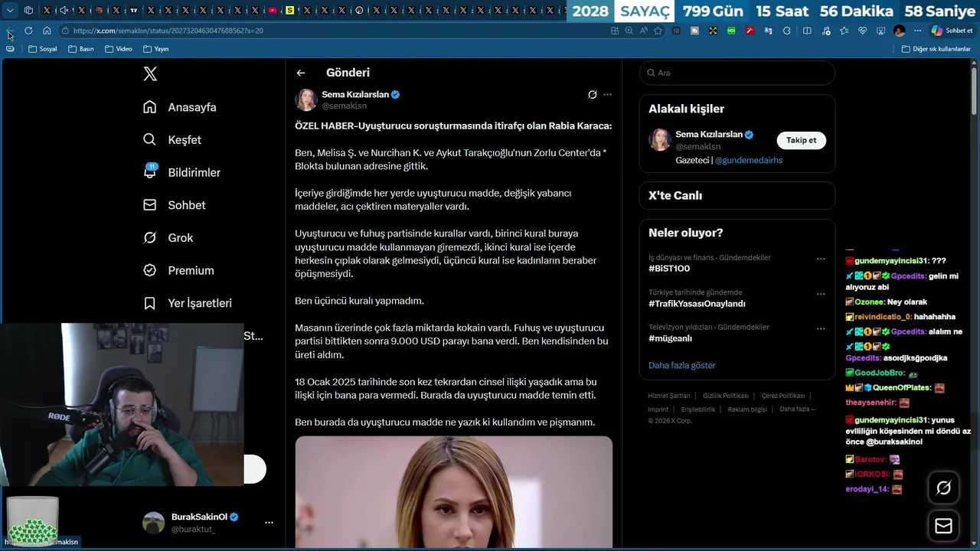The image size is (980, 551).
Task: Open the favorites list star icon
Action: [844, 31]
